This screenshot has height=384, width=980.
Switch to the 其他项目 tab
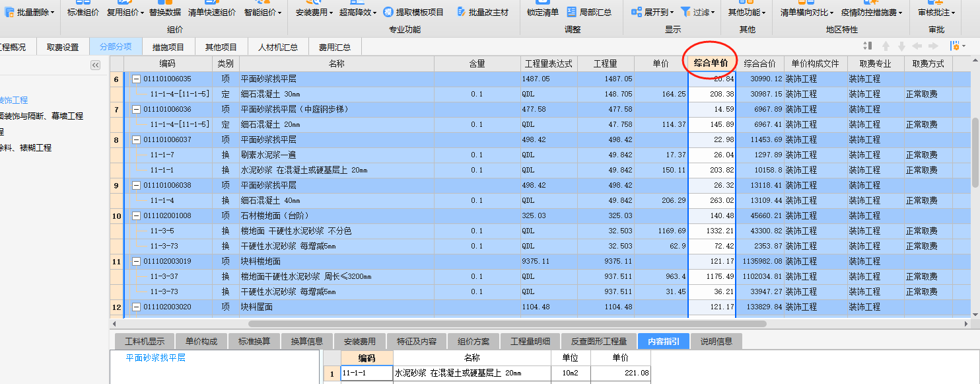(221, 47)
